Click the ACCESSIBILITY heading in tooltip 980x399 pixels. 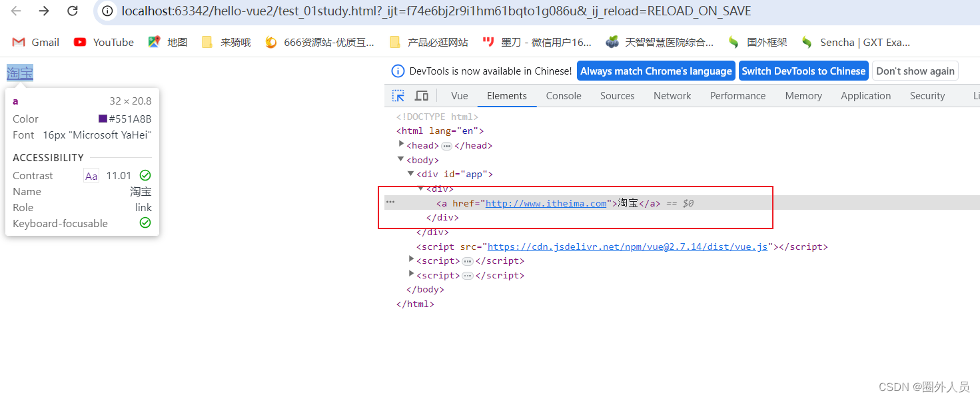pyautogui.click(x=48, y=158)
